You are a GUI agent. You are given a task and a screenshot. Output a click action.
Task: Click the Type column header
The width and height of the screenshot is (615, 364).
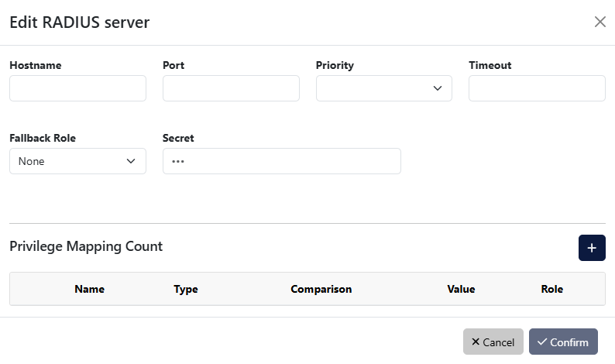[x=186, y=289]
